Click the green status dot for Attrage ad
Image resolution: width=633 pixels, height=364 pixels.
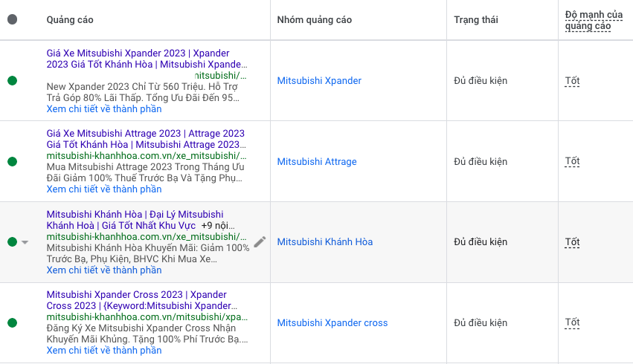pos(12,161)
